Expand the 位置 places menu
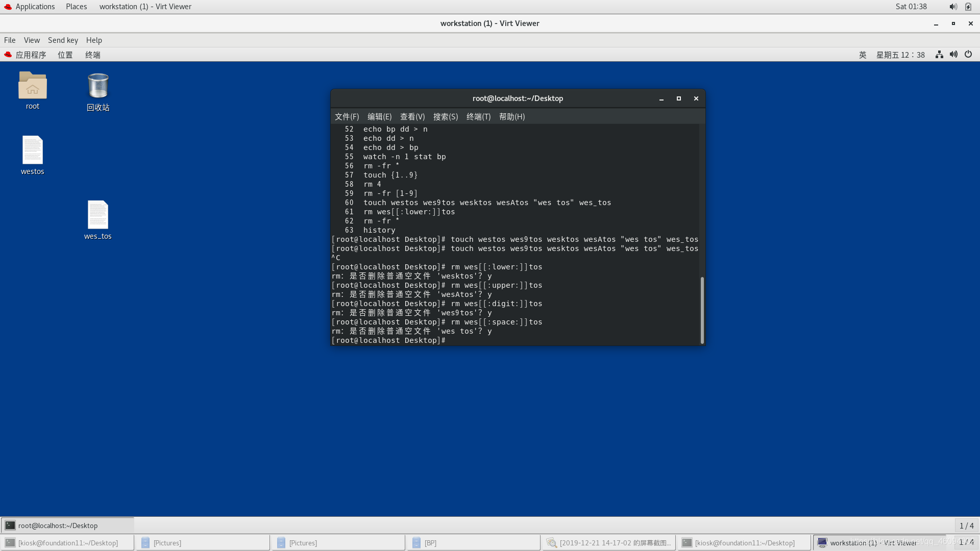Viewport: 980px width, 551px height. (x=65, y=55)
